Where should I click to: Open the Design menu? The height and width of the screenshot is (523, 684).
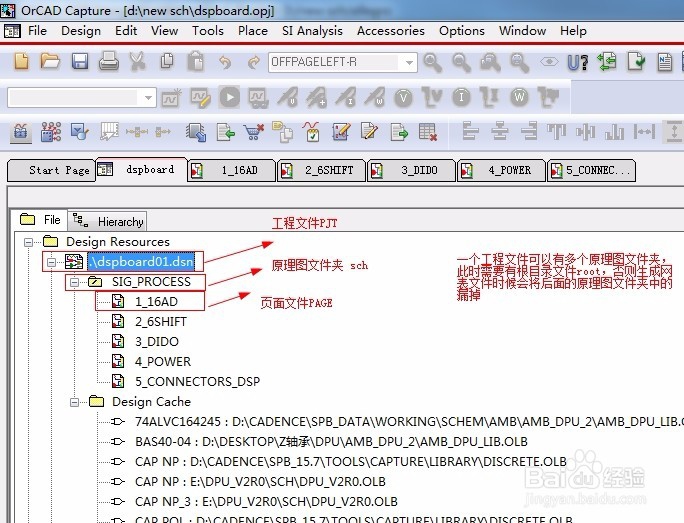coord(81,31)
